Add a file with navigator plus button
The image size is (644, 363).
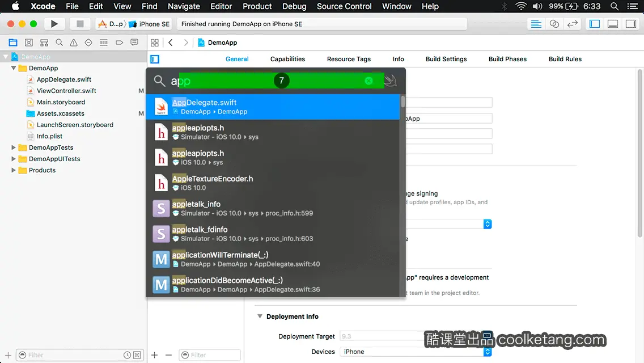click(8, 355)
